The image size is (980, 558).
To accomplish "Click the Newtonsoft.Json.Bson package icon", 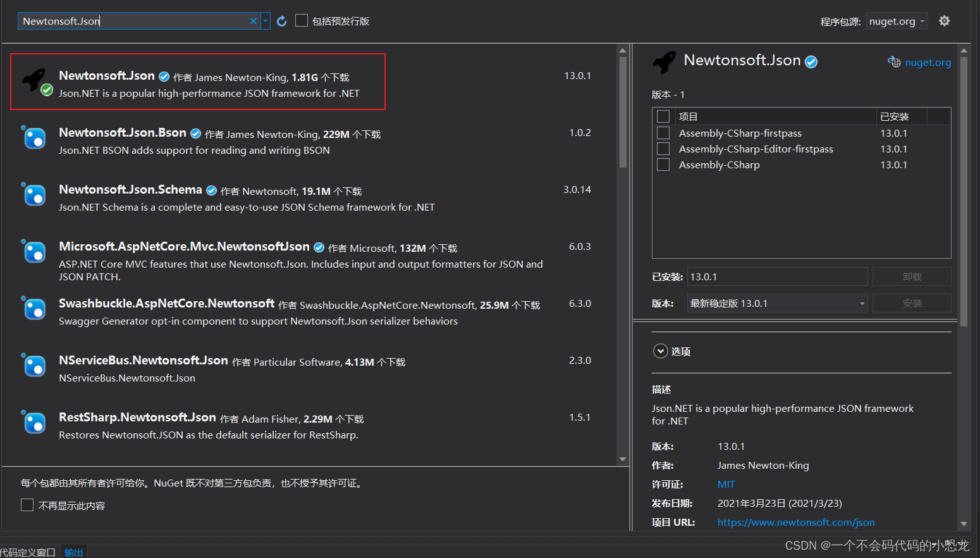I will point(34,138).
